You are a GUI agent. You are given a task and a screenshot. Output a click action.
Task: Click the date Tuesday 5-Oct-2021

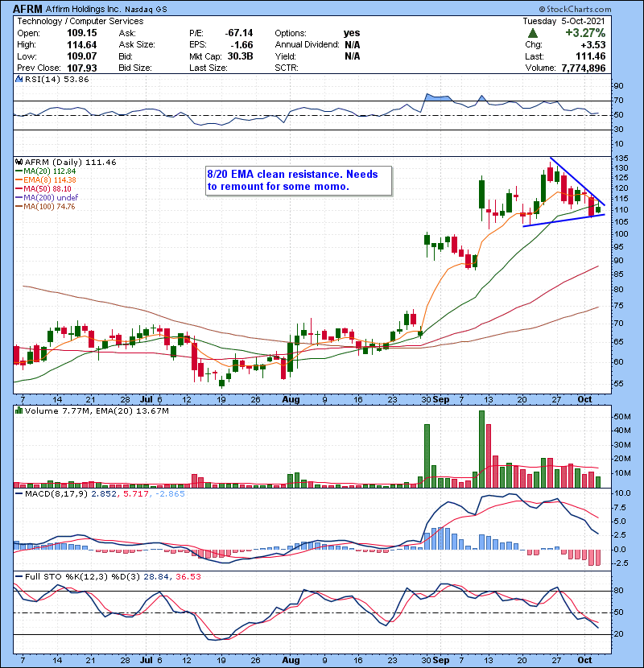point(563,21)
